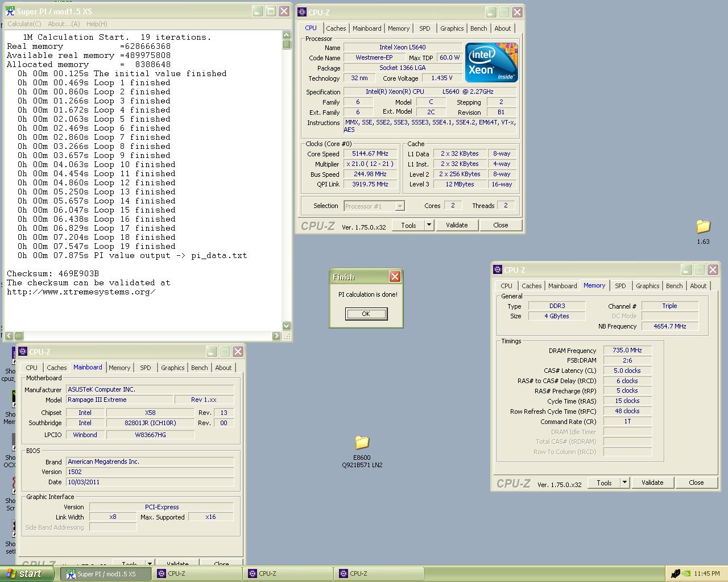Click the Intel Xeon L5640 name field
The image size is (728, 582).
tap(402, 47)
